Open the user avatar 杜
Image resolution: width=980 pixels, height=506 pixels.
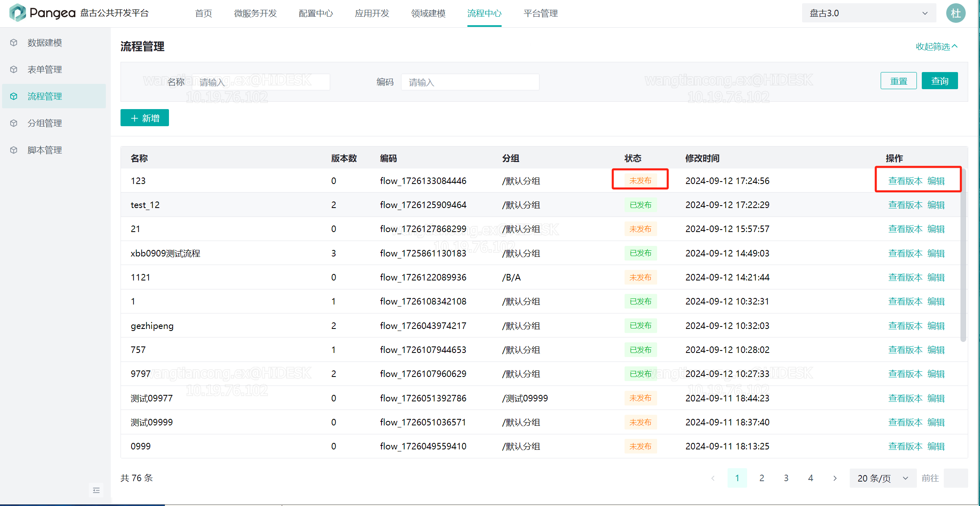coord(956,13)
